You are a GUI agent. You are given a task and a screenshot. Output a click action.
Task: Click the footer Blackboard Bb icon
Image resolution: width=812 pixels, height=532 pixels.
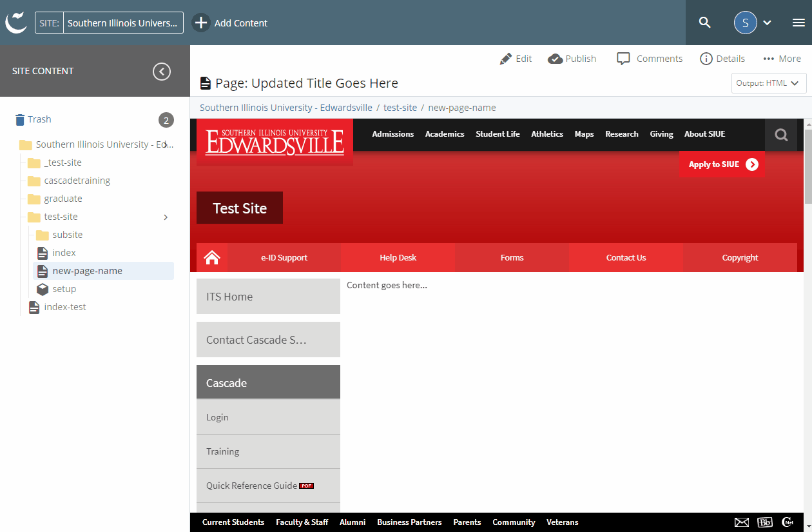tap(765, 522)
